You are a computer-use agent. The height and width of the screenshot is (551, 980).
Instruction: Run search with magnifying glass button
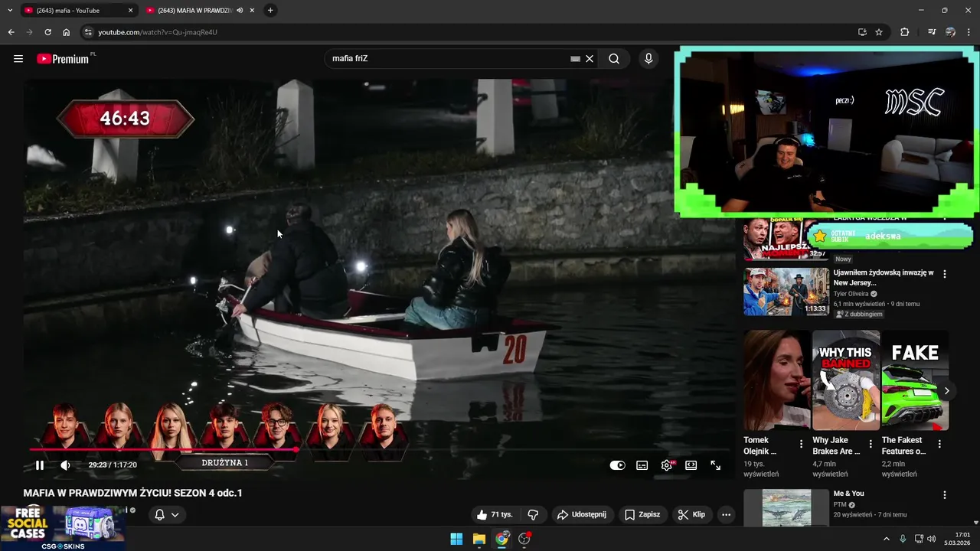(x=614, y=59)
